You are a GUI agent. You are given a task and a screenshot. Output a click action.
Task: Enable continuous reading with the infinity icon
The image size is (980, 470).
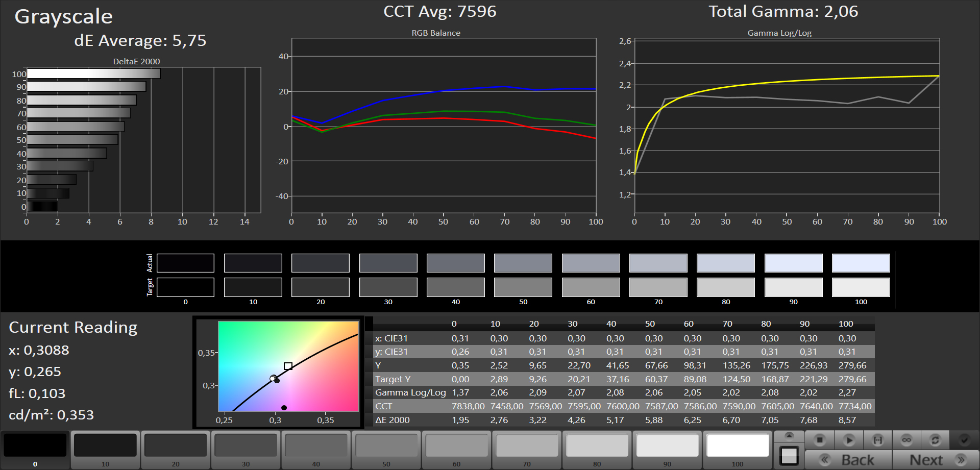click(906, 439)
